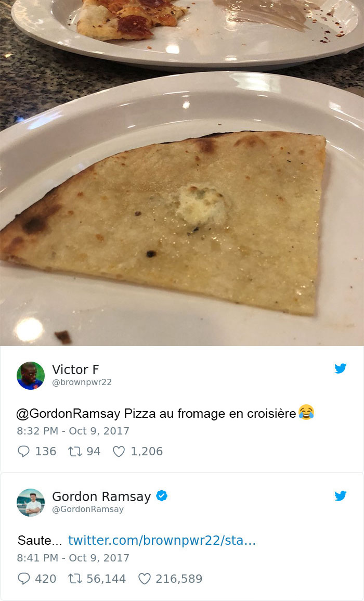364x601 pixels.
Task: Open the 8:41 PM - Oct 9, 2017 timestamp
Action: (73, 558)
